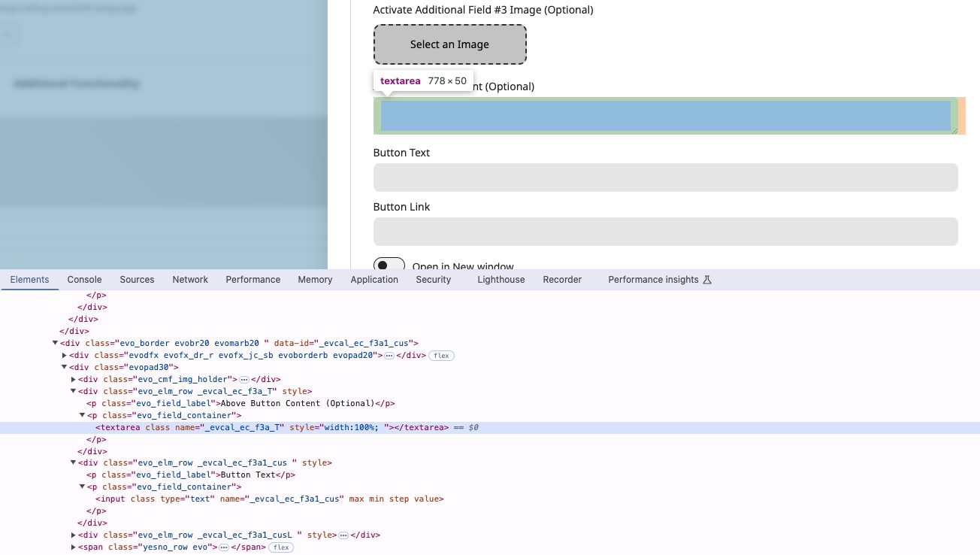Select the 'Button Text' evo_field_label DOM line

click(x=490, y=475)
